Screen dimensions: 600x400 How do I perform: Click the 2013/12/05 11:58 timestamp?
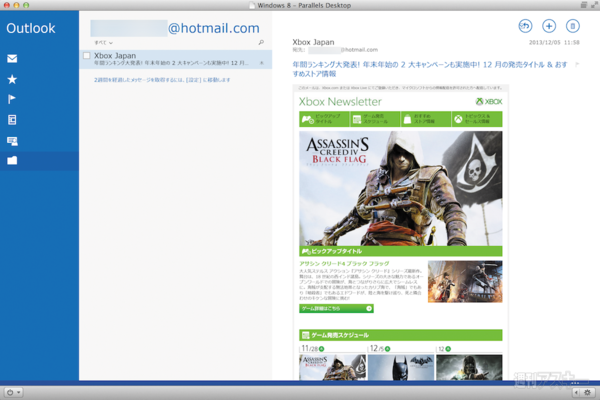(554, 42)
